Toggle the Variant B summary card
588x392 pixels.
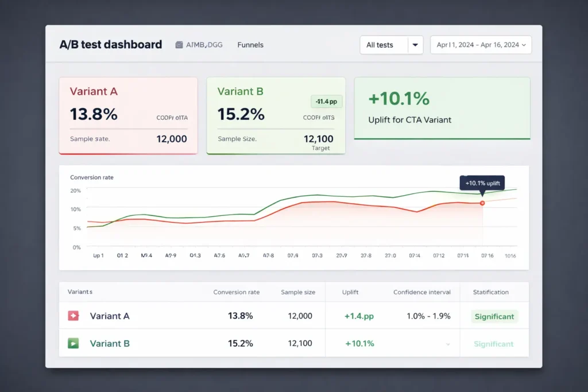click(276, 115)
